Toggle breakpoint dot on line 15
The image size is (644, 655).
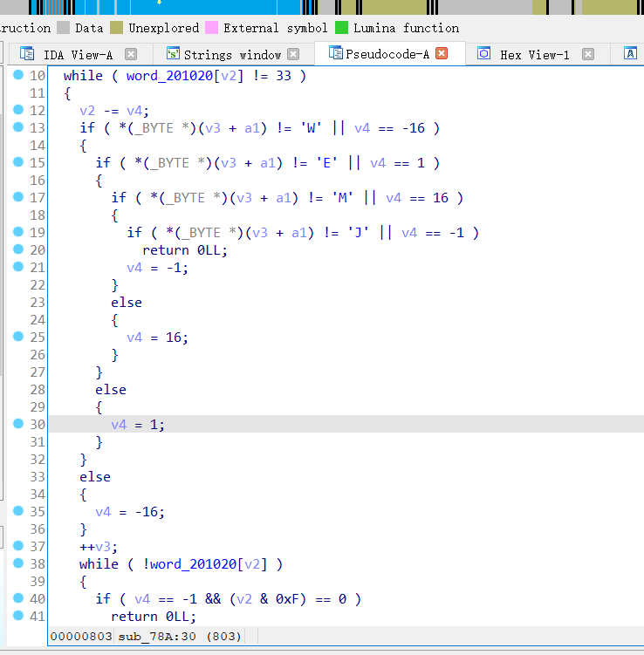tap(18, 162)
